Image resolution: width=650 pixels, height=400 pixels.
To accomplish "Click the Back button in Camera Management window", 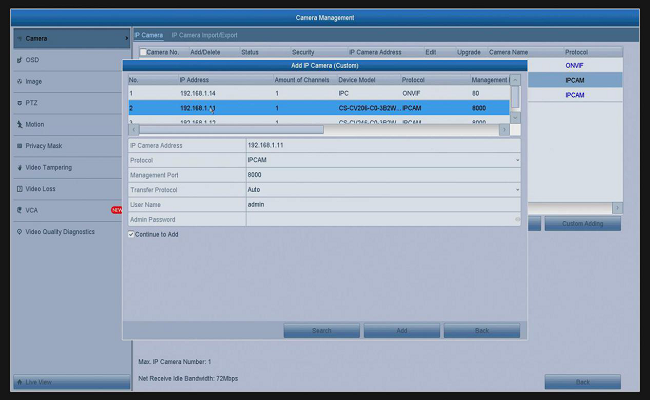I will click(582, 382).
